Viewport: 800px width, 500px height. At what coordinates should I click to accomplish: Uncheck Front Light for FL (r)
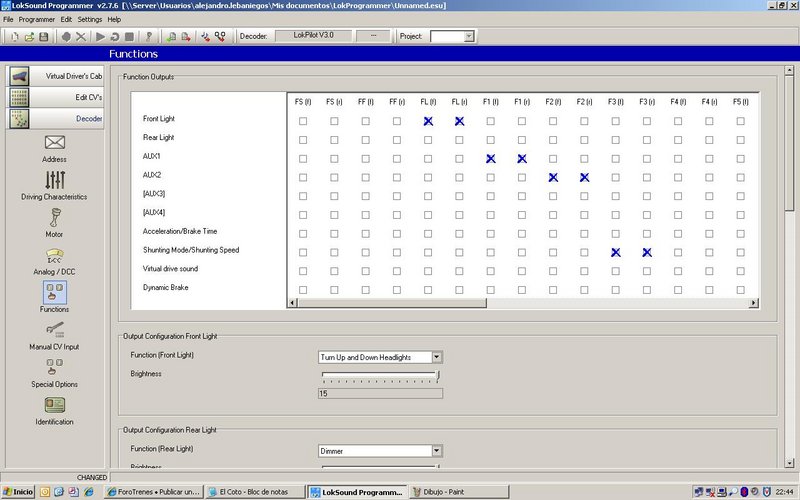point(459,121)
